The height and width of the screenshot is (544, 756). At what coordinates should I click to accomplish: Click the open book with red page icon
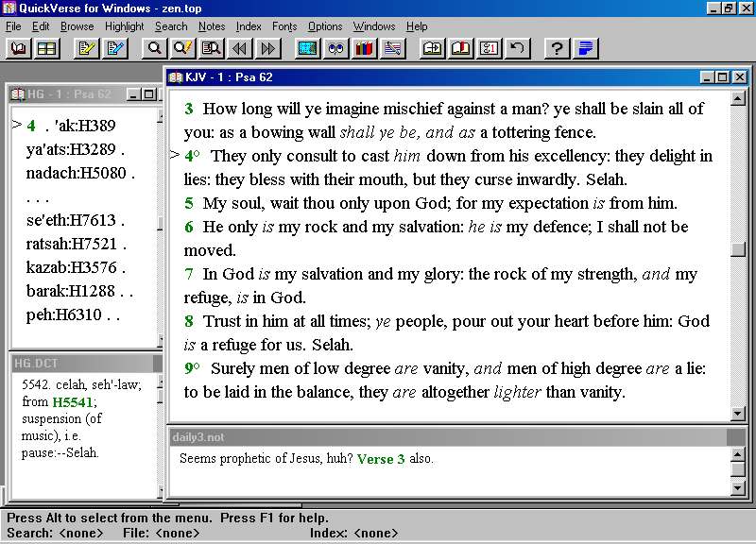coord(460,48)
